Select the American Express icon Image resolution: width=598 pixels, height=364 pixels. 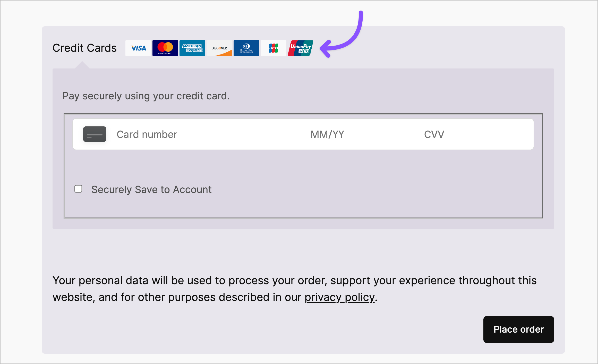pyautogui.click(x=192, y=48)
